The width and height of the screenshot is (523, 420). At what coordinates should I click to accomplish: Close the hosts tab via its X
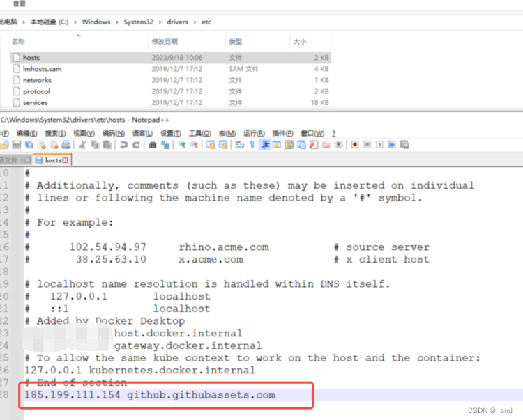click(66, 160)
